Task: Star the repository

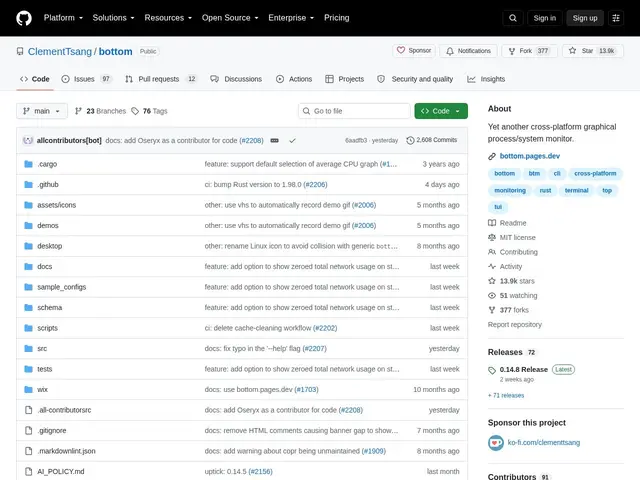Action: (x=593, y=51)
